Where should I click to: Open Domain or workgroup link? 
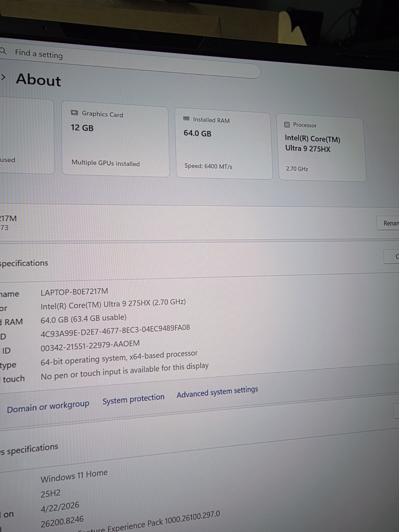pos(48,407)
